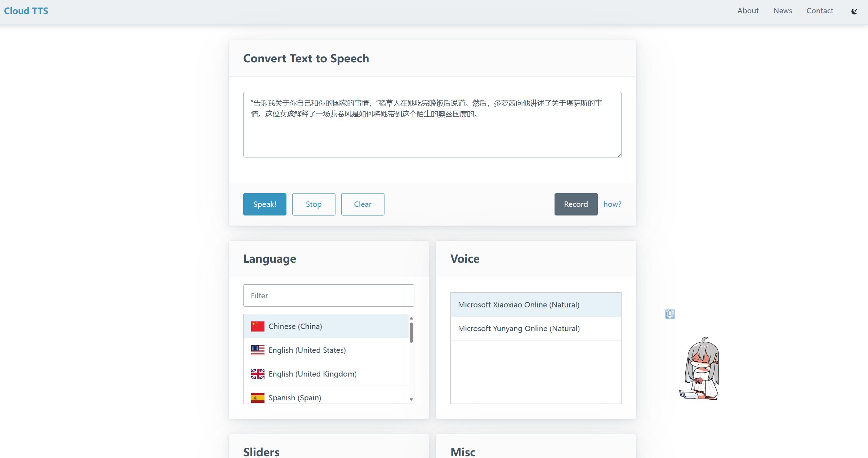The width and height of the screenshot is (868, 458).
Task: Clear the text with the Clear button
Action: pos(362,204)
